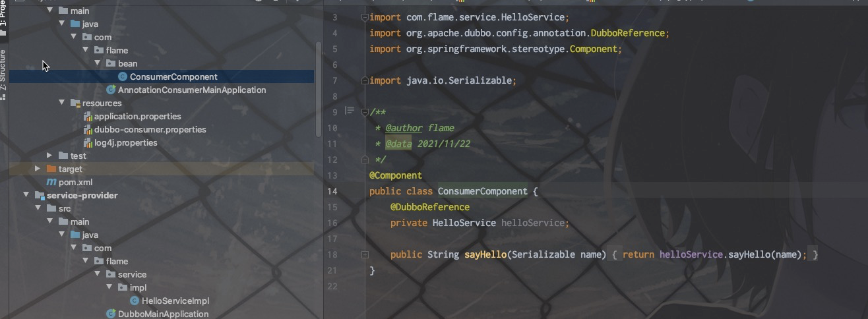The height and width of the screenshot is (319, 868).
Task: Click the service package icon
Action: pos(111,274)
